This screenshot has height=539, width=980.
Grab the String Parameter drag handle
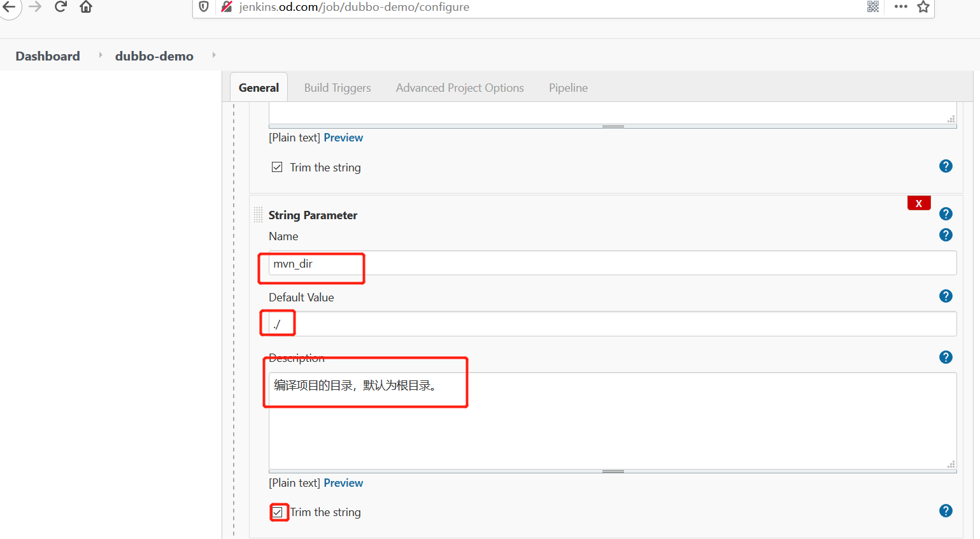coord(258,215)
